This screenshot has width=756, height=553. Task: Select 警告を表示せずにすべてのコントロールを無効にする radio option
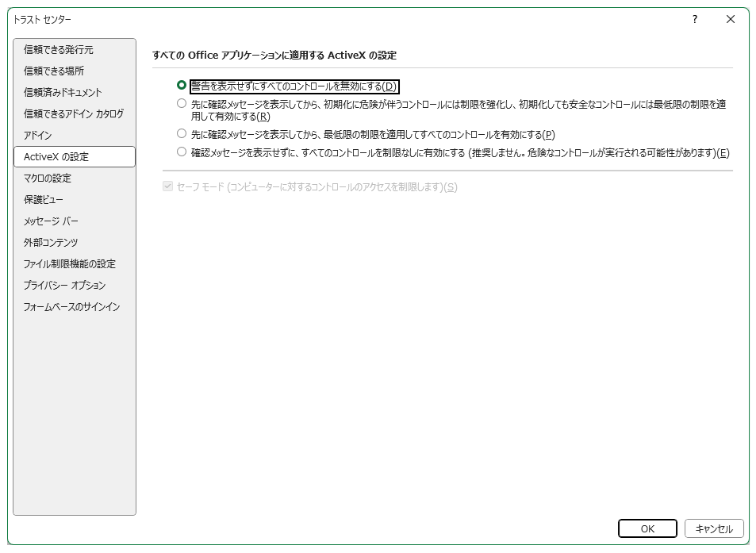pyautogui.click(x=182, y=86)
